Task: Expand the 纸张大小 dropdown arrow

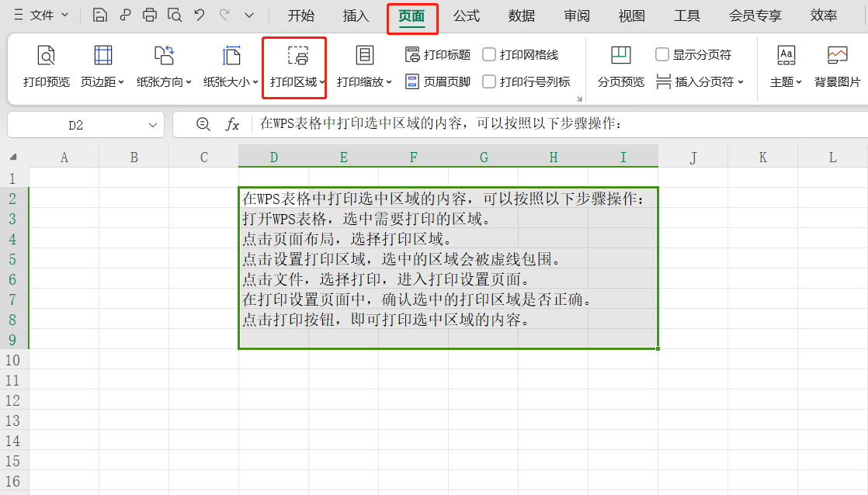Action: pyautogui.click(x=255, y=82)
